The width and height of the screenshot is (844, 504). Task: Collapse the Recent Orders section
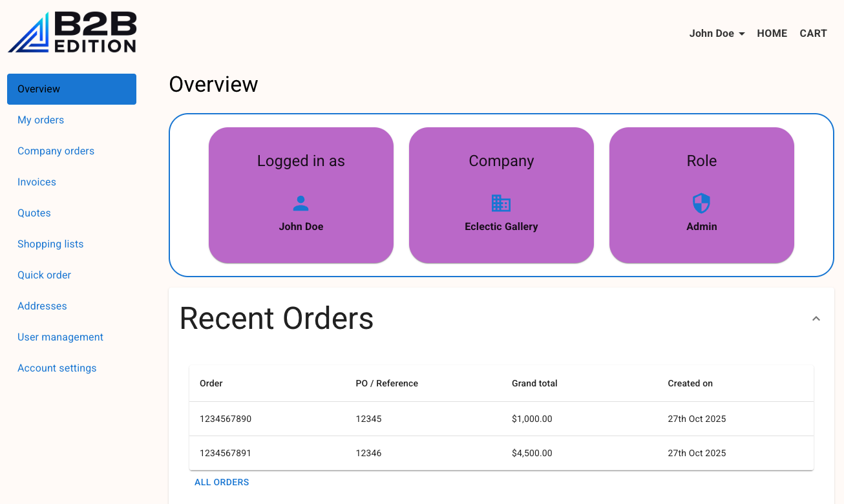[x=816, y=319]
